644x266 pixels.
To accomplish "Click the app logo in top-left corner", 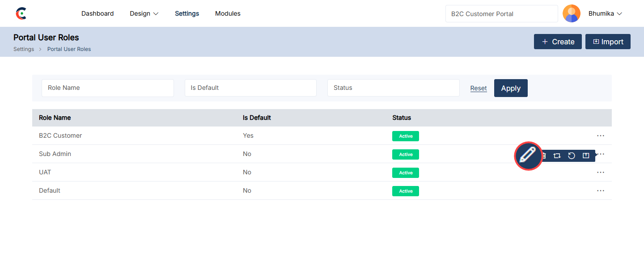I will pos(21,13).
